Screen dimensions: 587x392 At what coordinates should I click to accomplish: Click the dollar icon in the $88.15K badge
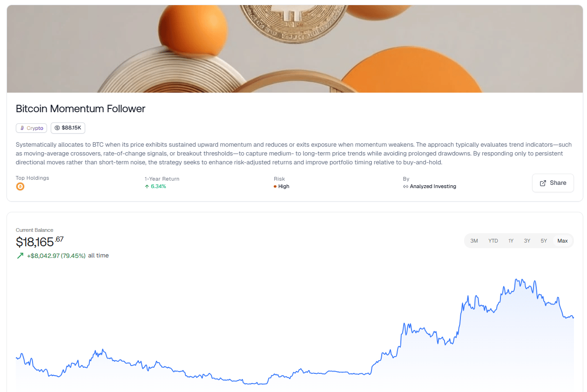(57, 128)
